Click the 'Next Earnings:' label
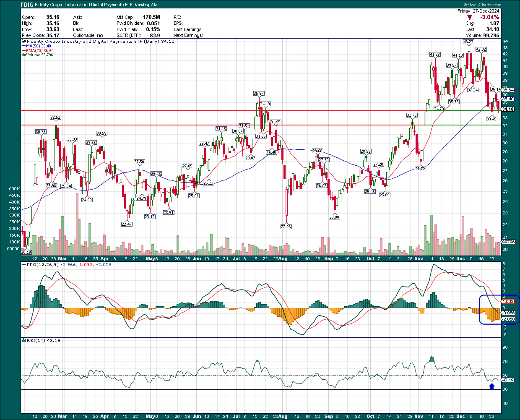520x420 pixels. (x=188, y=36)
